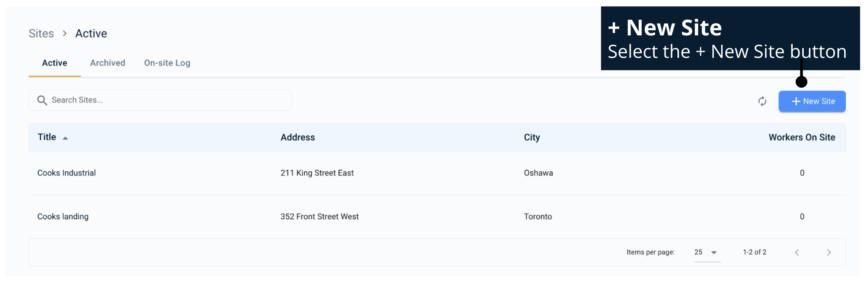Focus the Search Sites field
This screenshot has width=868, height=281.
pyautogui.click(x=167, y=100)
